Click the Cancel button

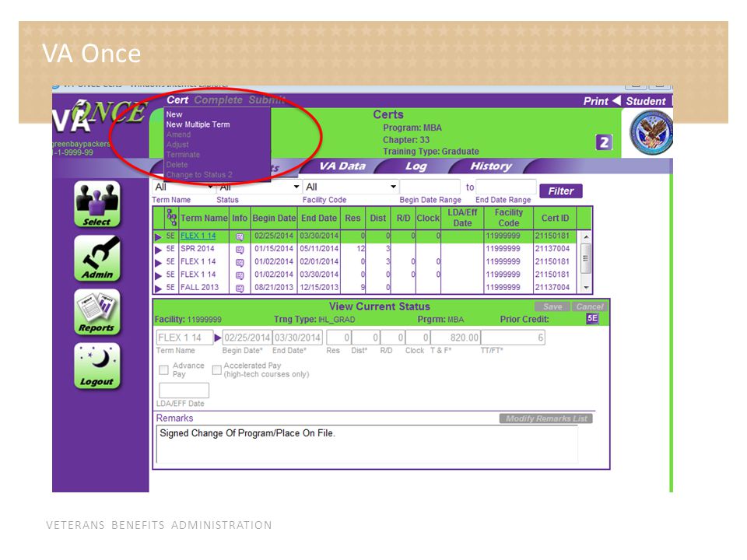tap(589, 306)
